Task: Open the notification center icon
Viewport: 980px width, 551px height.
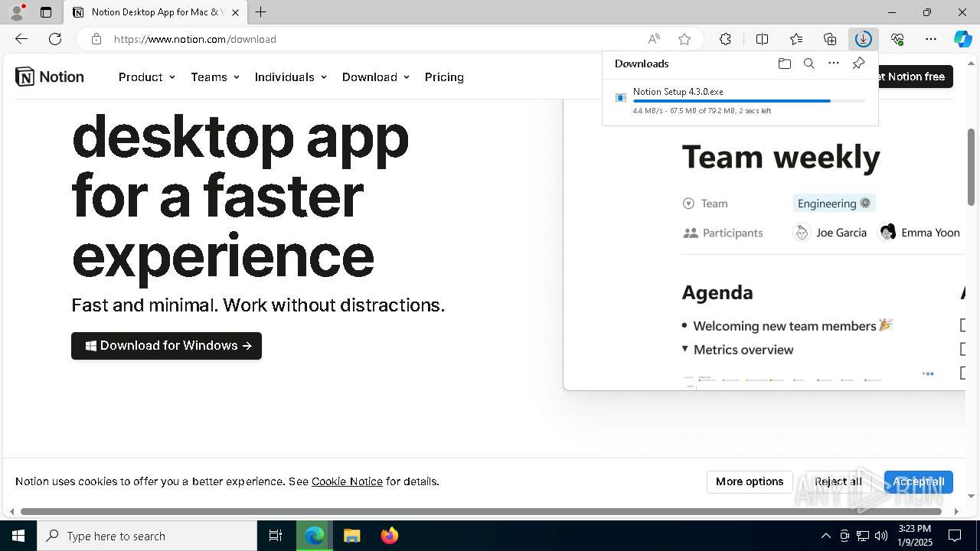Action: (955, 536)
